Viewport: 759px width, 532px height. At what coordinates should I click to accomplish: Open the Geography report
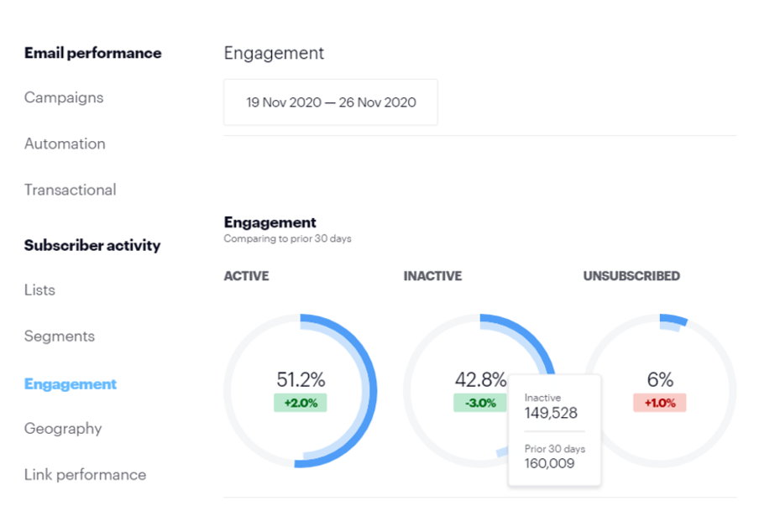click(x=63, y=429)
